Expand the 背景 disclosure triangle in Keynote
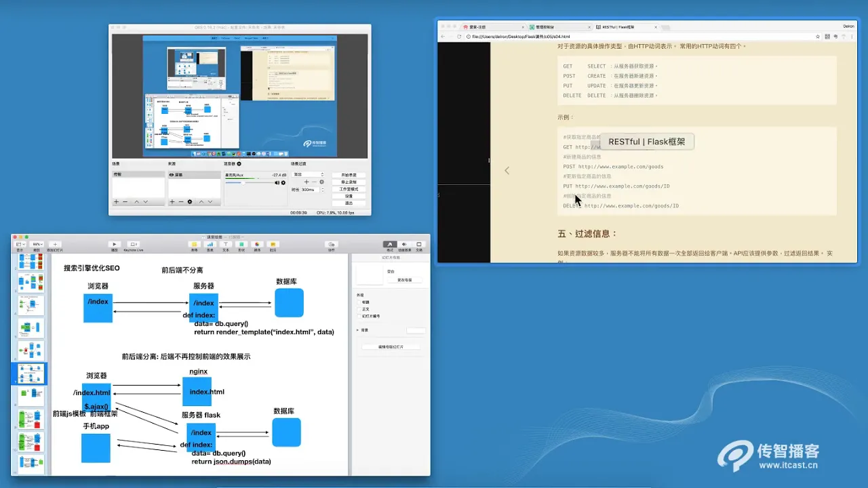This screenshot has height=488, width=868. coord(357,330)
